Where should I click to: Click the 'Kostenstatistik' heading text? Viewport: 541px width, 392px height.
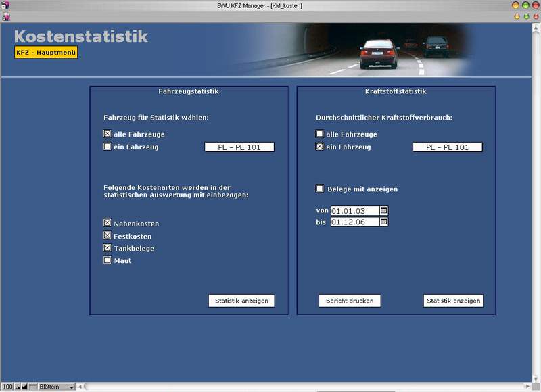click(x=81, y=36)
